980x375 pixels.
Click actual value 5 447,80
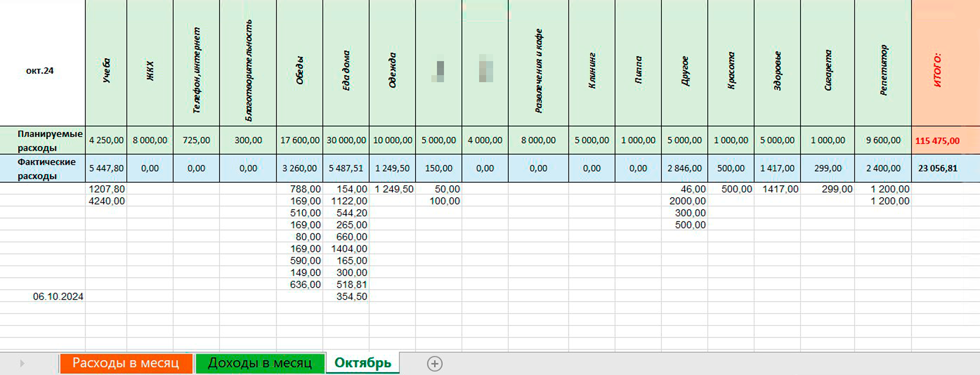coord(106,168)
